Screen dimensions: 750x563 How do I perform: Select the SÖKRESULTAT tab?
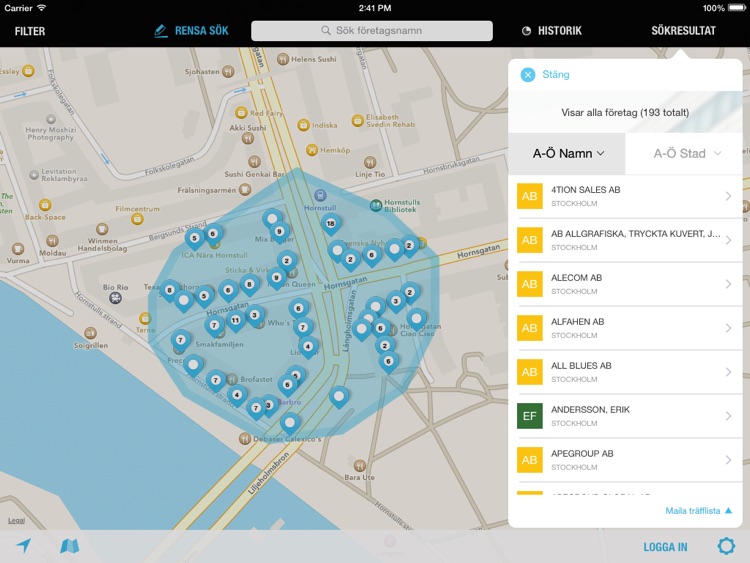(683, 31)
